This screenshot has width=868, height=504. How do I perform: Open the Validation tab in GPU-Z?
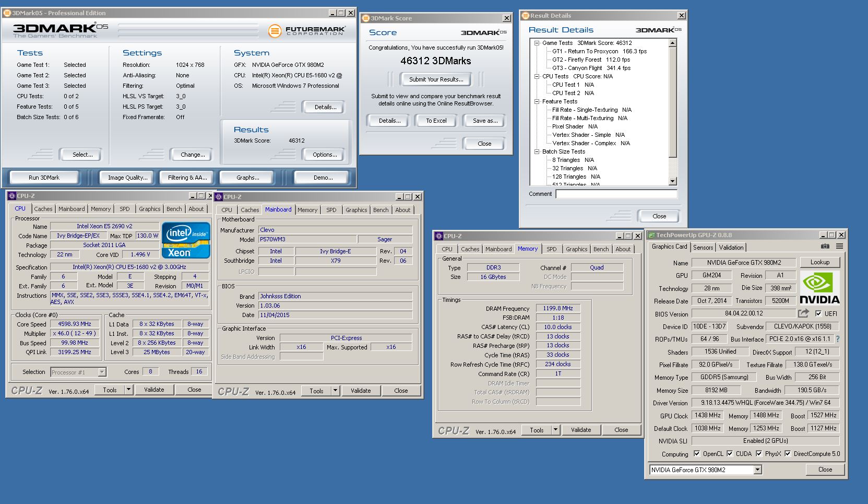click(731, 248)
